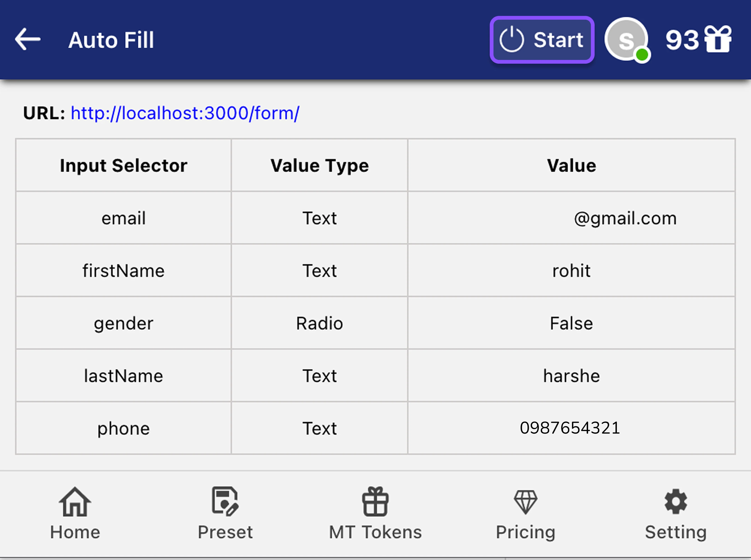Click the back arrow icon
This screenshot has width=751, height=560.
(x=28, y=40)
